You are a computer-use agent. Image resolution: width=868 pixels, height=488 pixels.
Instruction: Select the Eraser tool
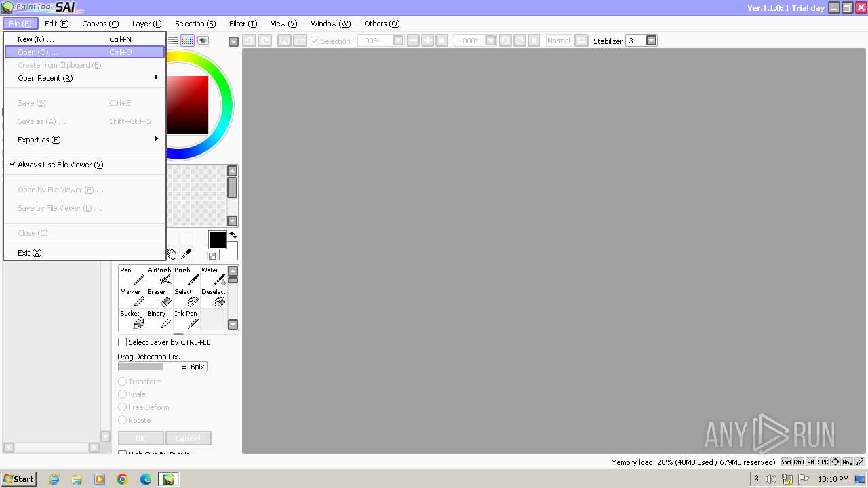point(159,298)
